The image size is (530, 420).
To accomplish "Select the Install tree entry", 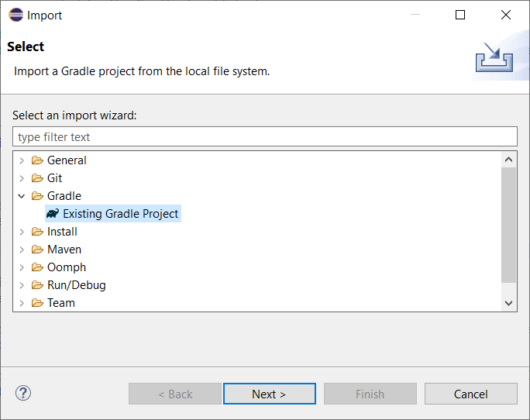I will click(62, 232).
